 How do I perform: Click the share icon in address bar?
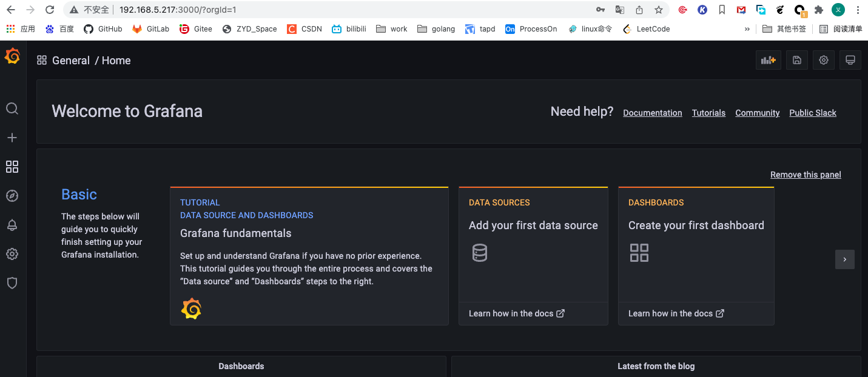click(639, 10)
